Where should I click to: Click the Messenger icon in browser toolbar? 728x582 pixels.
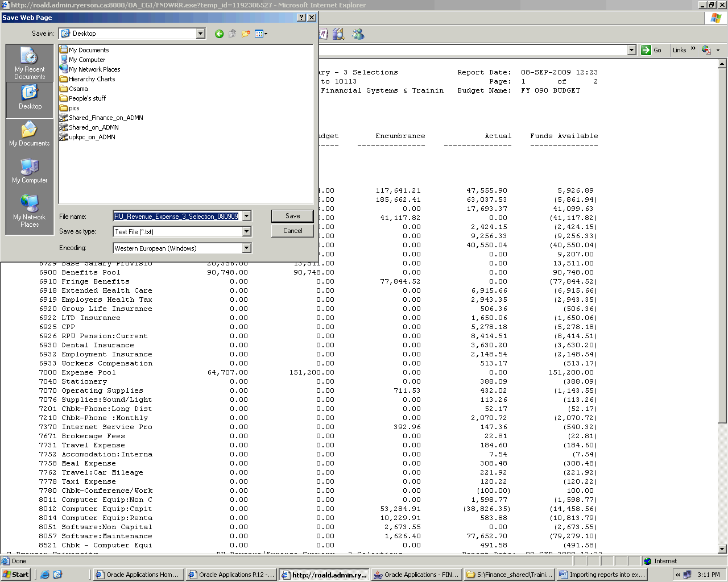click(358, 34)
